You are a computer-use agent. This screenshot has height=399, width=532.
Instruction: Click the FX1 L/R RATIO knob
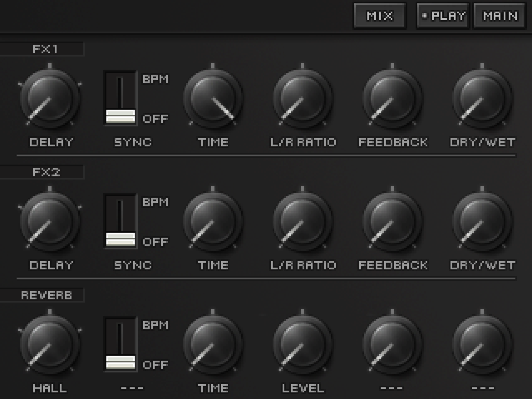click(303, 99)
